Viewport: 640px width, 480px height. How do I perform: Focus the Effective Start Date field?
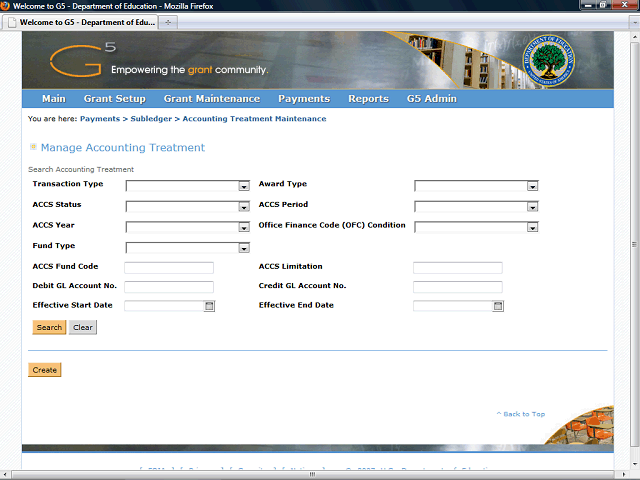(164, 306)
